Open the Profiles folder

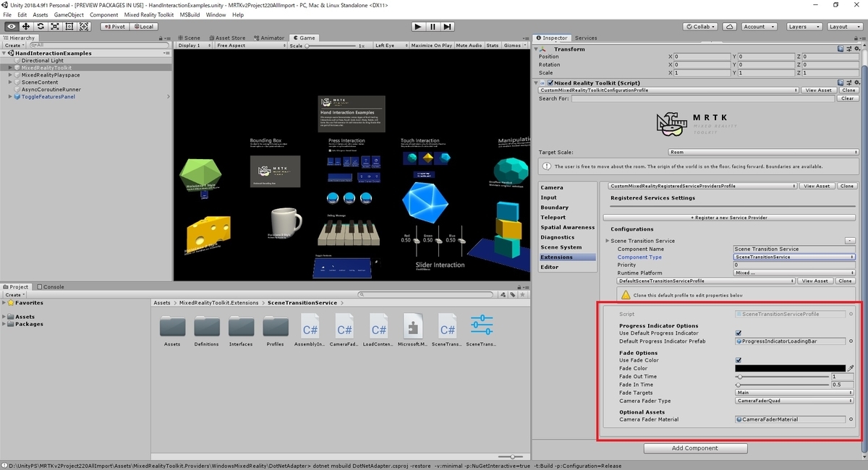tap(276, 326)
